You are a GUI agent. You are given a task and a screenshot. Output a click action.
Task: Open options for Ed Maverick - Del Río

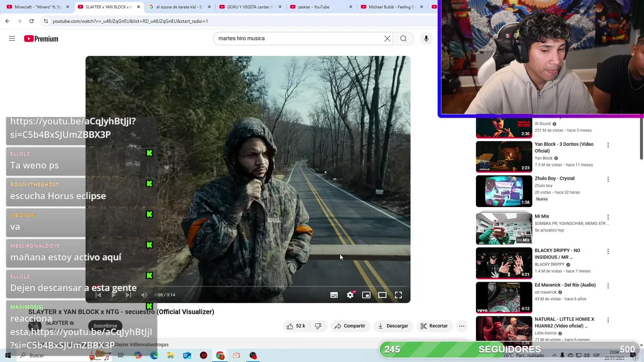tap(608, 286)
